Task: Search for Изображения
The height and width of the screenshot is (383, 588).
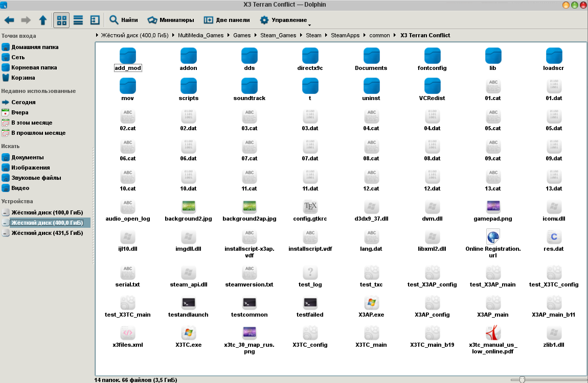Action: [26, 167]
